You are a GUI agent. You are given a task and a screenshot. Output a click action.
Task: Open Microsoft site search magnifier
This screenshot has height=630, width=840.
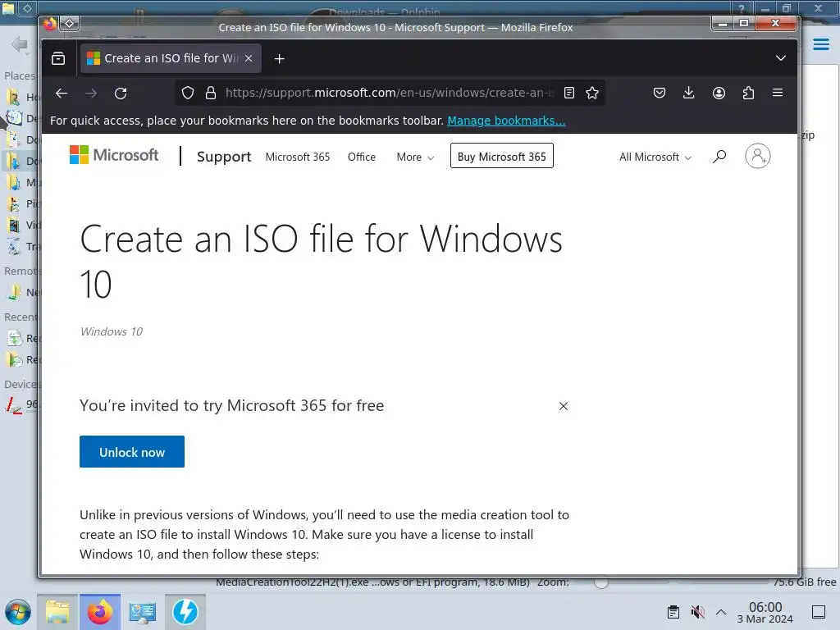pos(719,157)
